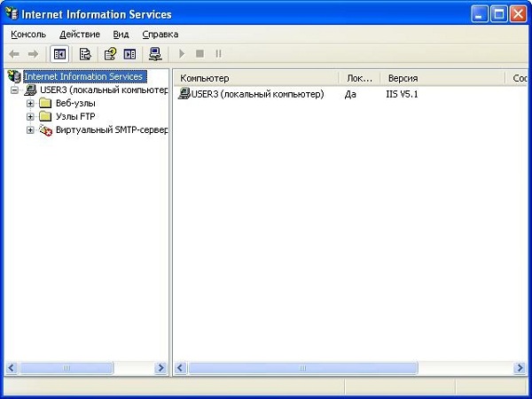Click the Виртуальный SMTP-сервер icon
This screenshot has height=399, width=532.
click(45, 130)
